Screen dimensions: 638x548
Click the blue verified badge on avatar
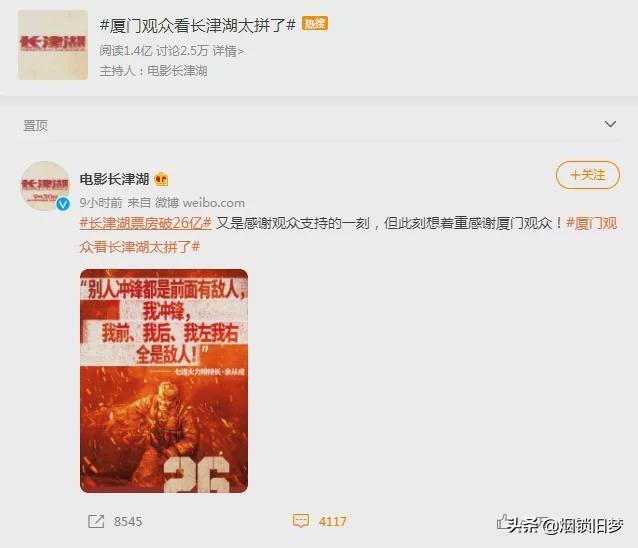[x=63, y=204]
